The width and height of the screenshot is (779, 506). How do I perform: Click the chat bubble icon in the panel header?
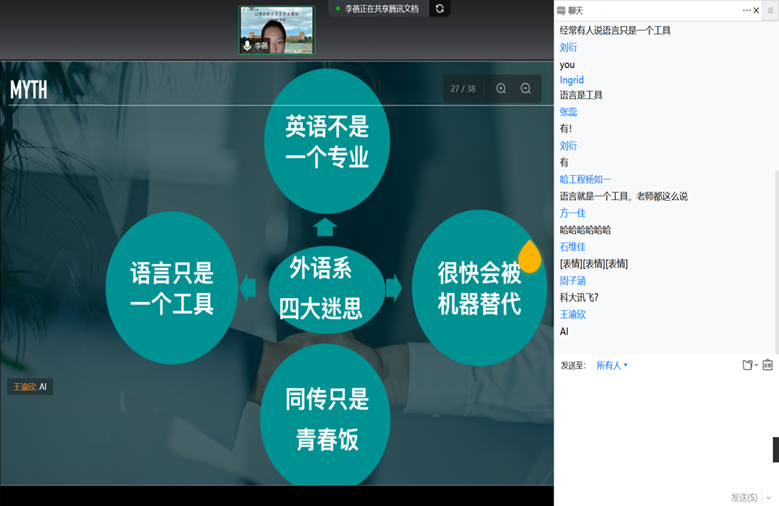[x=562, y=10]
